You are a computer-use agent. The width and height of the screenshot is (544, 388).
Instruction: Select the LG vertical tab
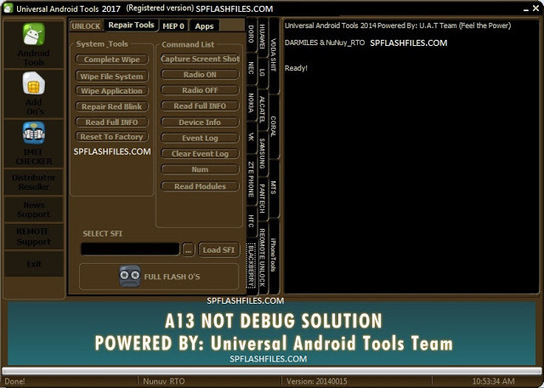tap(263, 72)
